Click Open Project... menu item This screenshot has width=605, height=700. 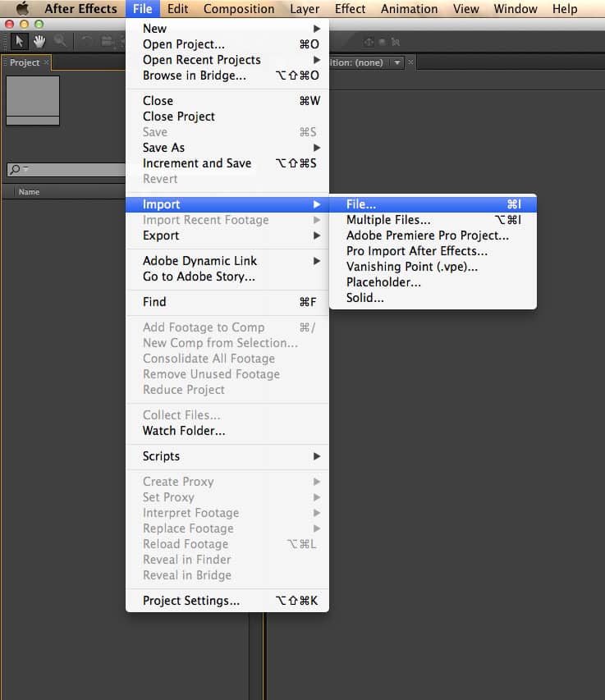click(227, 44)
